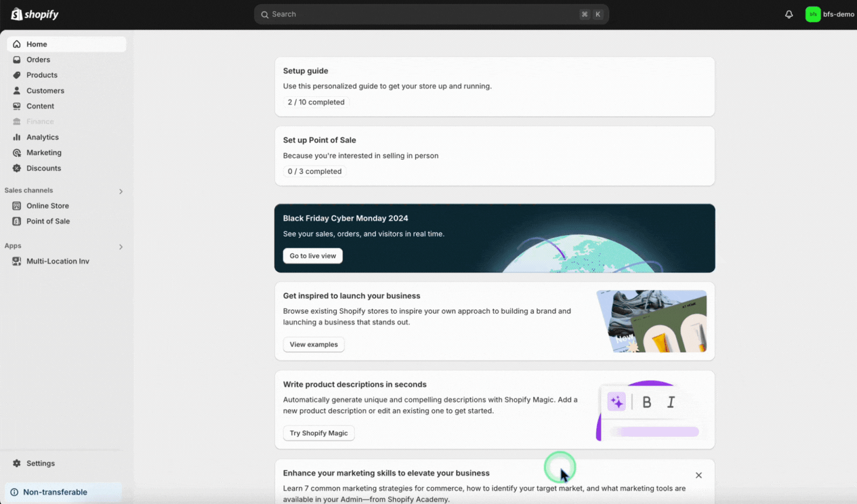Image resolution: width=857 pixels, height=504 pixels.
Task: Click the Try Shopify Magic button
Action: [x=318, y=433]
